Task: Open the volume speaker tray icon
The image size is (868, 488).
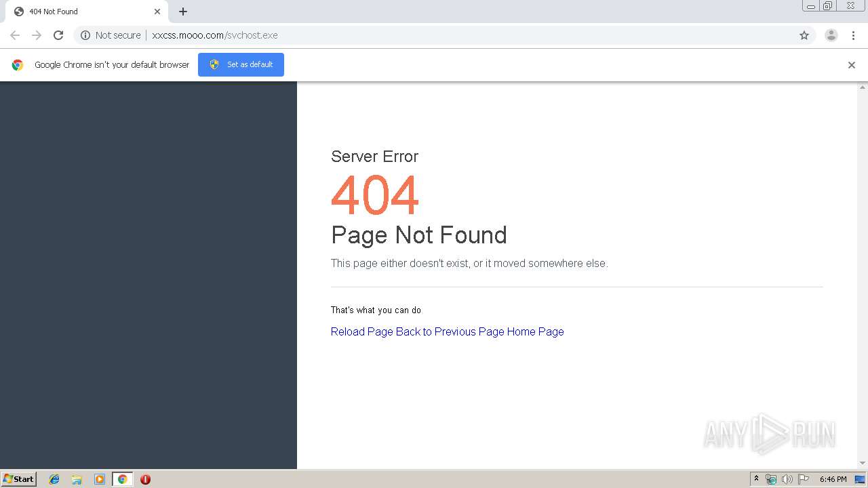Action: click(787, 479)
